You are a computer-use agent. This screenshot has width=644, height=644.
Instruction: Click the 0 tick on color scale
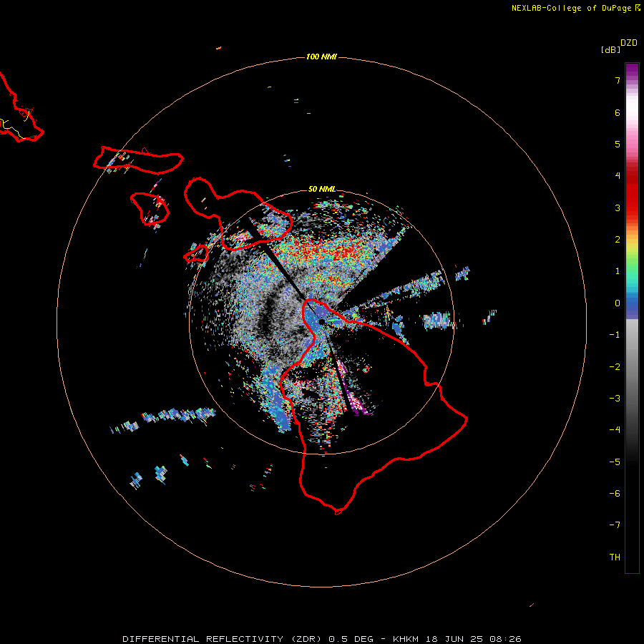point(618,303)
